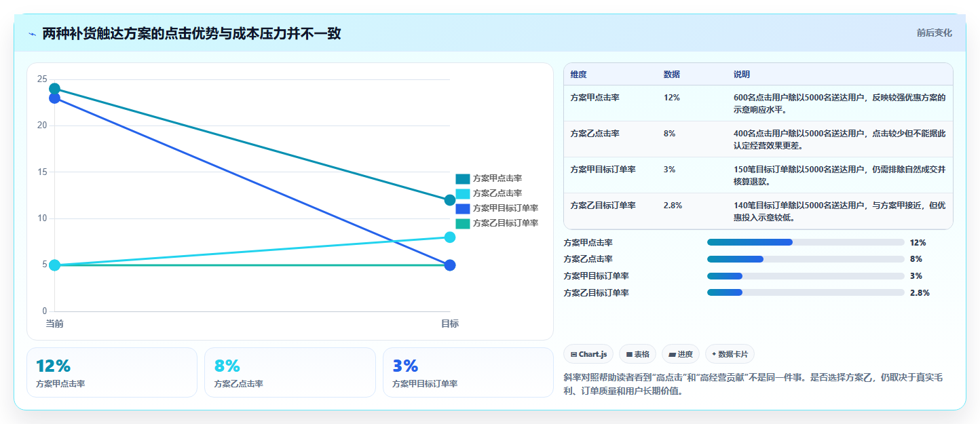
Task: Click the teal data point at value 24
Action: click(x=55, y=89)
